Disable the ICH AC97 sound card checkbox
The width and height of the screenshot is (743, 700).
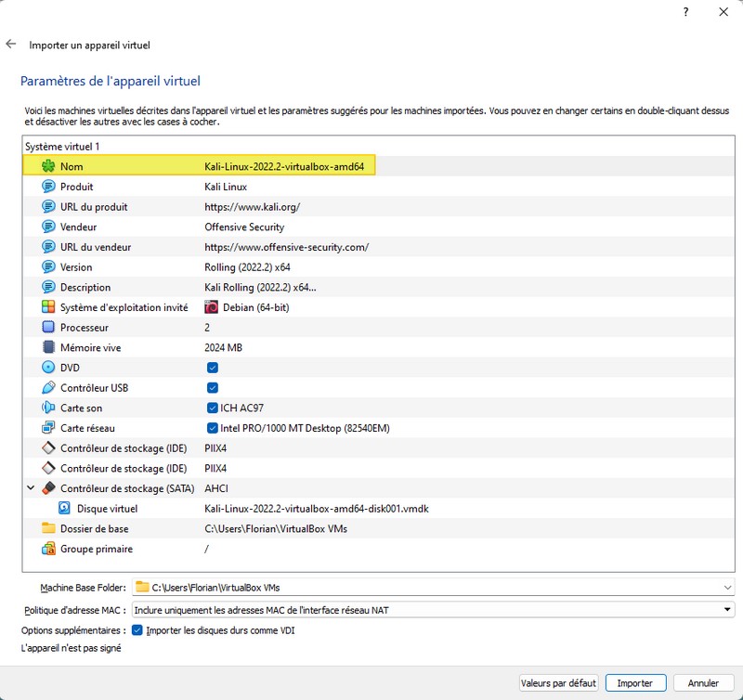point(213,408)
